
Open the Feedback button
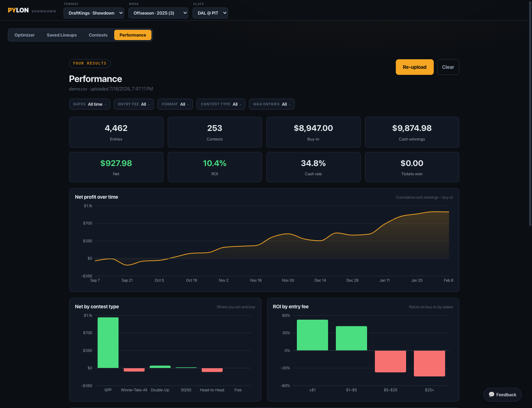[503, 395]
